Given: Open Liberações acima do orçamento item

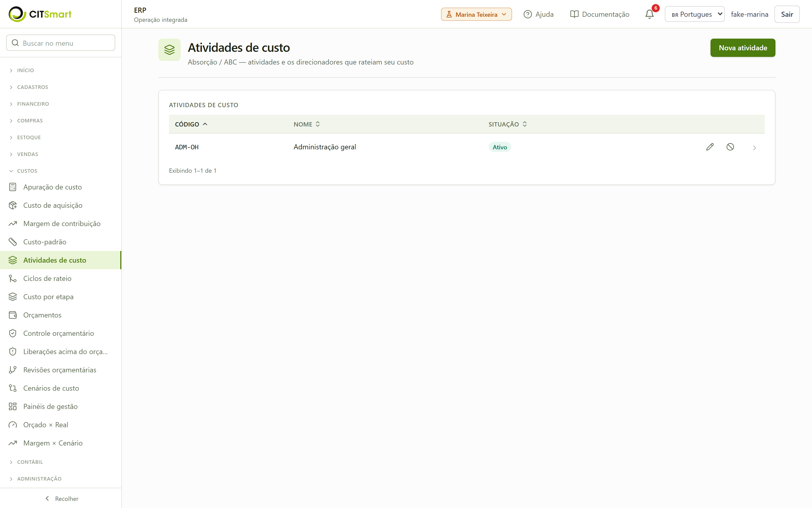Looking at the screenshot, I should [x=61, y=352].
